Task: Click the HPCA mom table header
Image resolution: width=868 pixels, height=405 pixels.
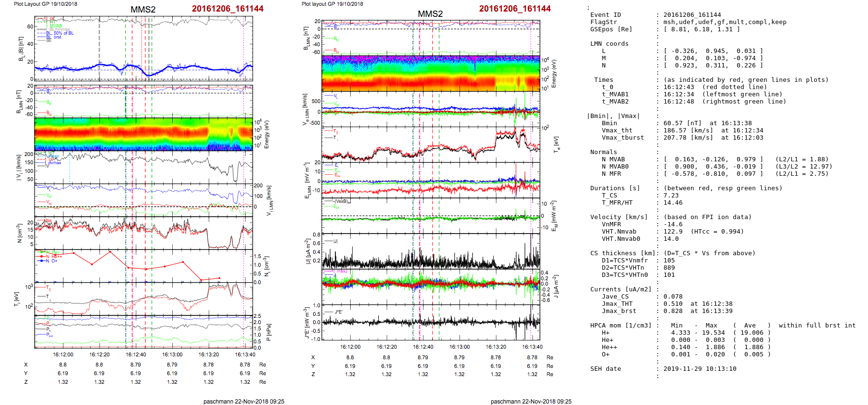Action: 621,326
